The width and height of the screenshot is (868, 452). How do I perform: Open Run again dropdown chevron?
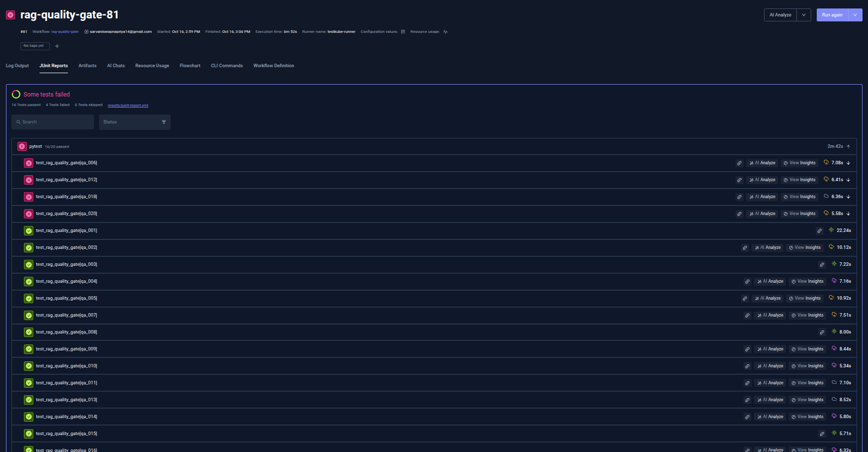[855, 15]
